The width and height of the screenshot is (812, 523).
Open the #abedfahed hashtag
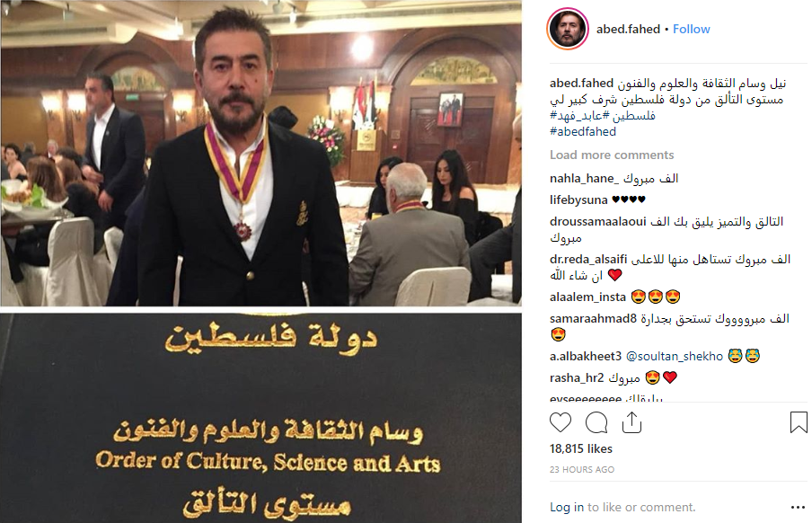tap(583, 131)
